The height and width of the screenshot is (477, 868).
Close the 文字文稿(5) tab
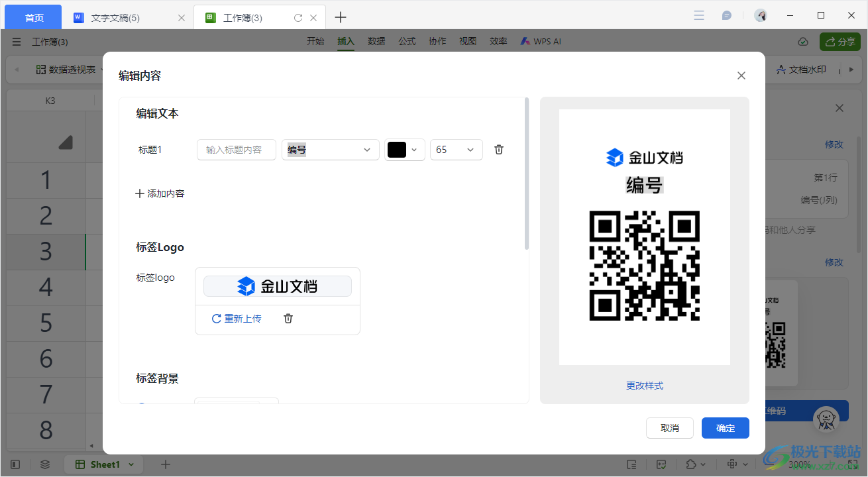tap(182, 18)
